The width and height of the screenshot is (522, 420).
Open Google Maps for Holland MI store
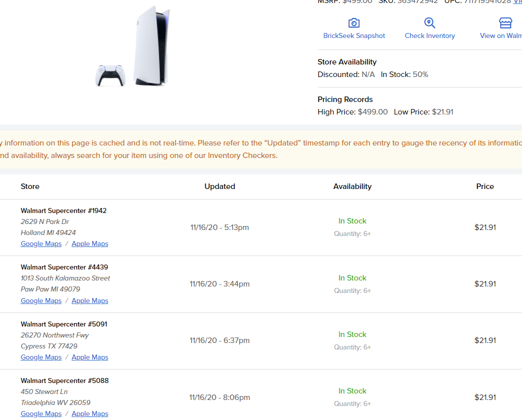(41, 243)
